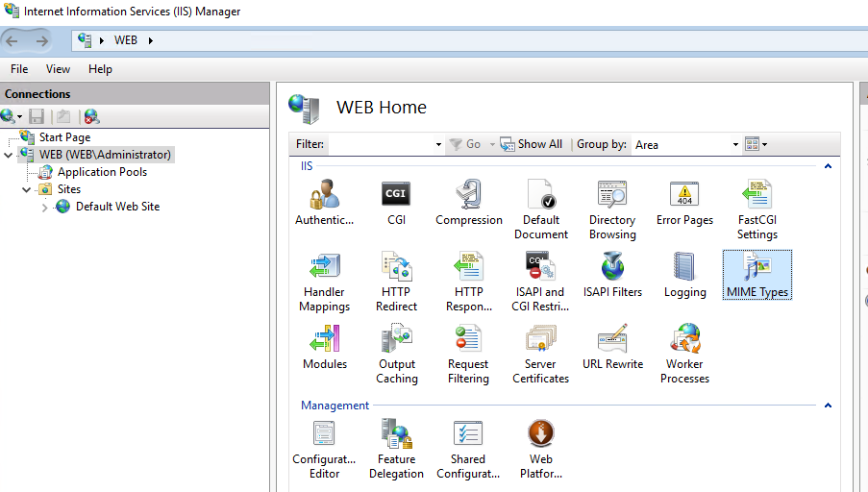Image resolution: width=868 pixels, height=492 pixels.
Task: Open the Create Connection globe dropdown
Action: [x=12, y=116]
